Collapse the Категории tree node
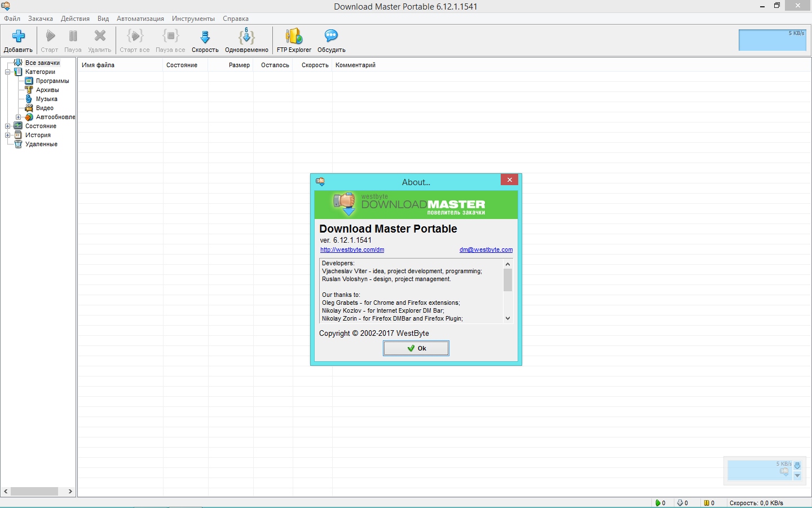The width and height of the screenshot is (812, 508). (x=8, y=72)
